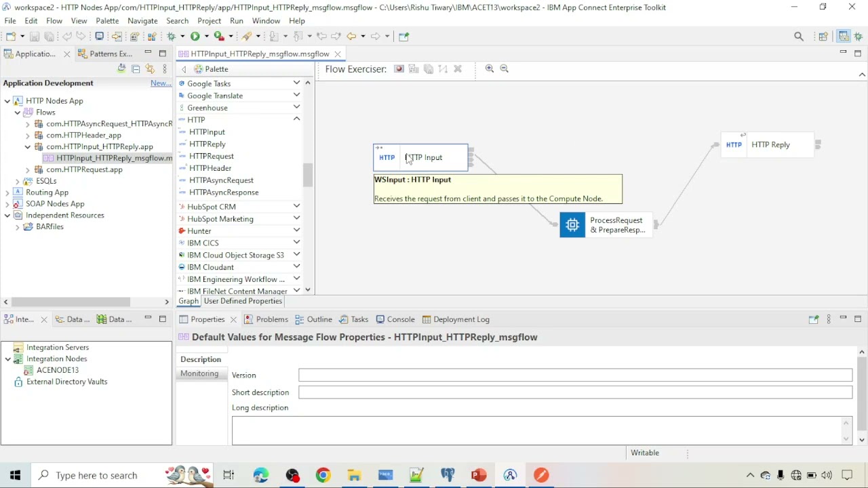Click the Debug bug launch icon
Screen dimensions: 868x488
(x=172, y=36)
